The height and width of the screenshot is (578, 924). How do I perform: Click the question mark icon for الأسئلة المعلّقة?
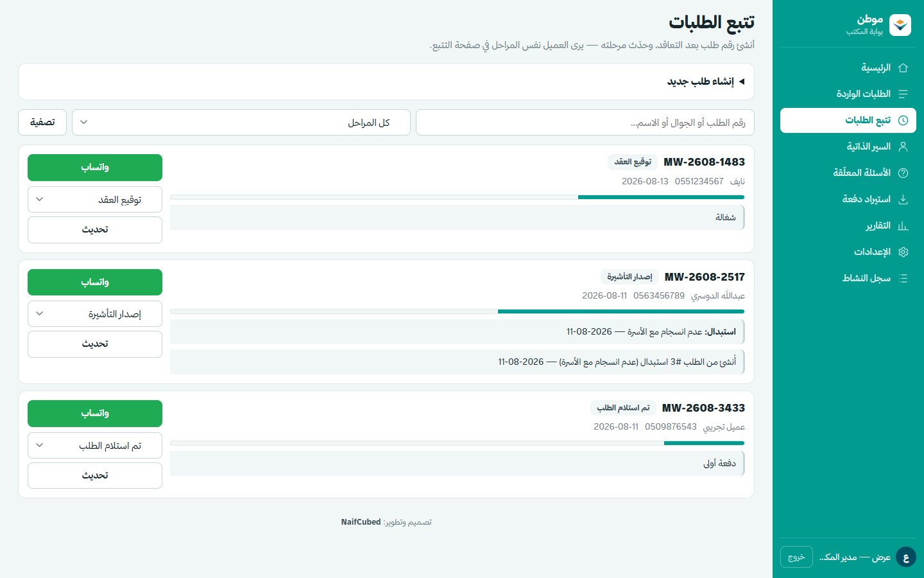(903, 173)
